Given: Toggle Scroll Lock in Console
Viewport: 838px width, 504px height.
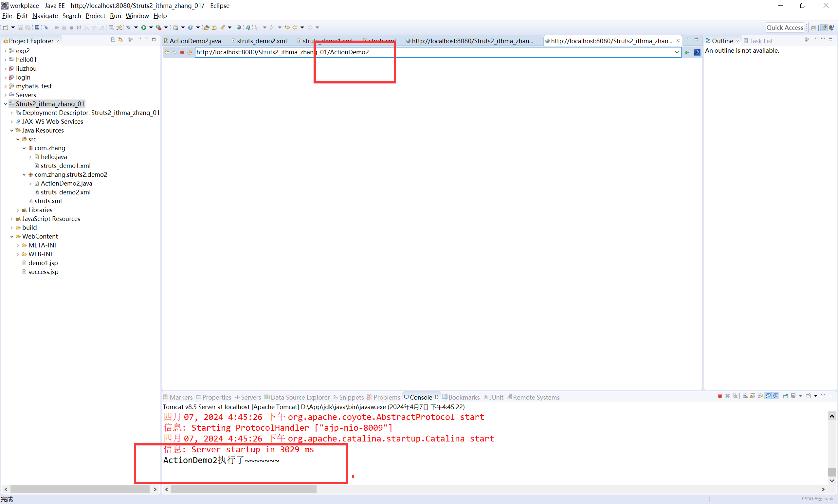Looking at the screenshot, I should [x=753, y=396].
